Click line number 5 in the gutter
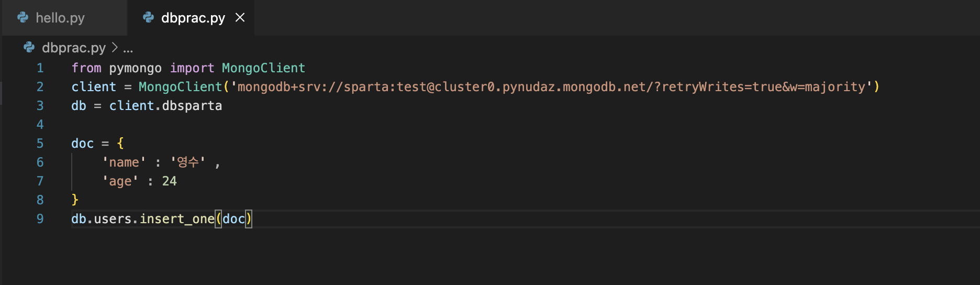The width and height of the screenshot is (980, 285). (x=40, y=144)
